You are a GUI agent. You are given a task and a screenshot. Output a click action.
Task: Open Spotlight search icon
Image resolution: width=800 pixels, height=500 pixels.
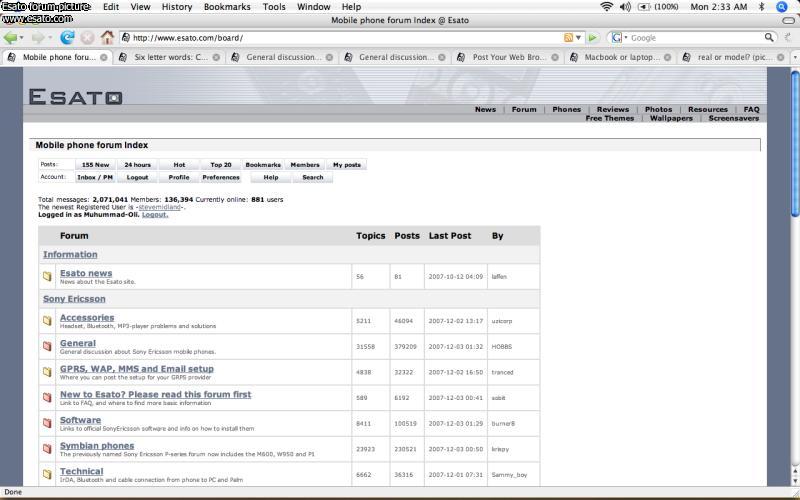pyautogui.click(x=781, y=7)
